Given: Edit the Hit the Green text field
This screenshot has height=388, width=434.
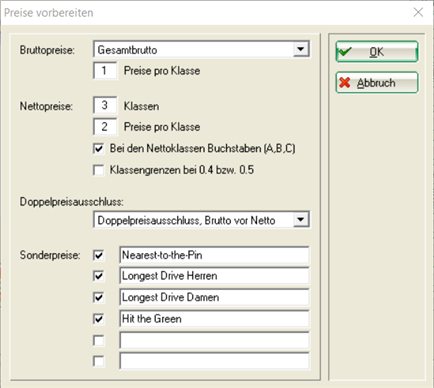Looking at the screenshot, I should [x=214, y=319].
